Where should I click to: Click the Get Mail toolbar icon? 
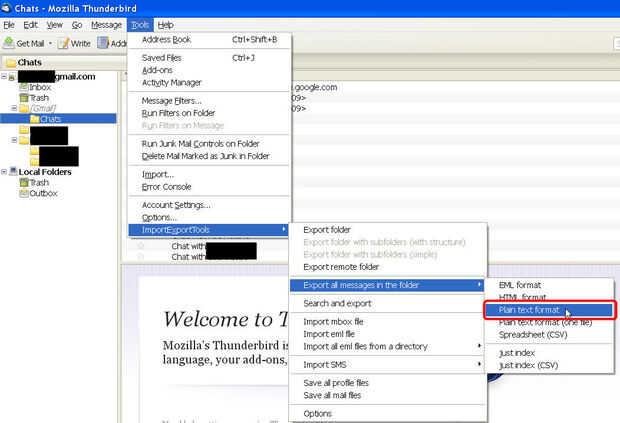[9, 43]
